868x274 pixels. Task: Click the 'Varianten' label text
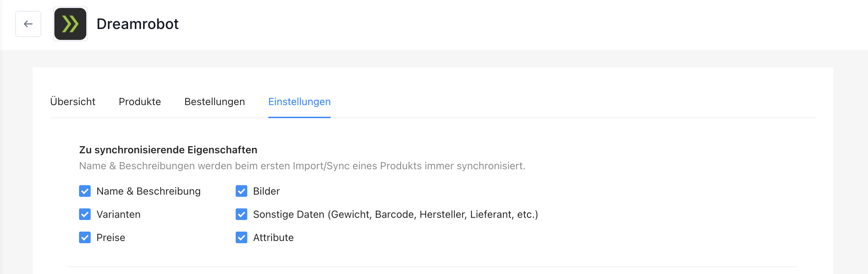coord(118,214)
